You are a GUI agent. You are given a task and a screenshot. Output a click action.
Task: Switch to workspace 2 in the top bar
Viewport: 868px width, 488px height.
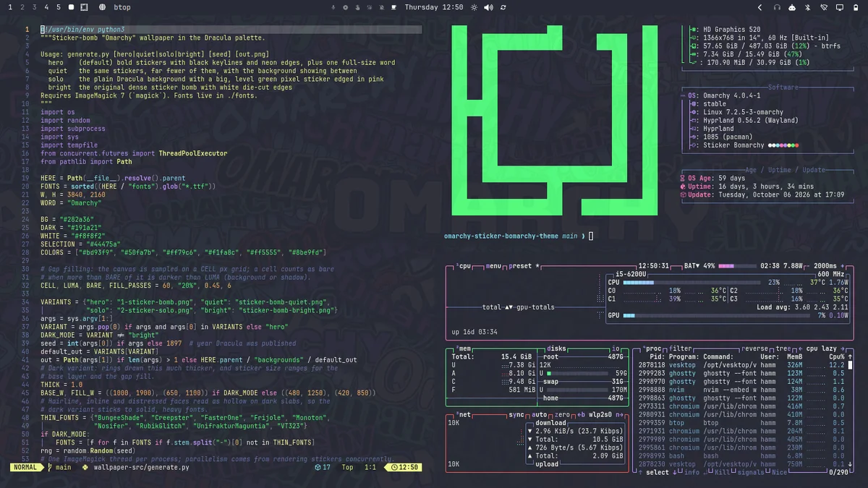tap(22, 7)
